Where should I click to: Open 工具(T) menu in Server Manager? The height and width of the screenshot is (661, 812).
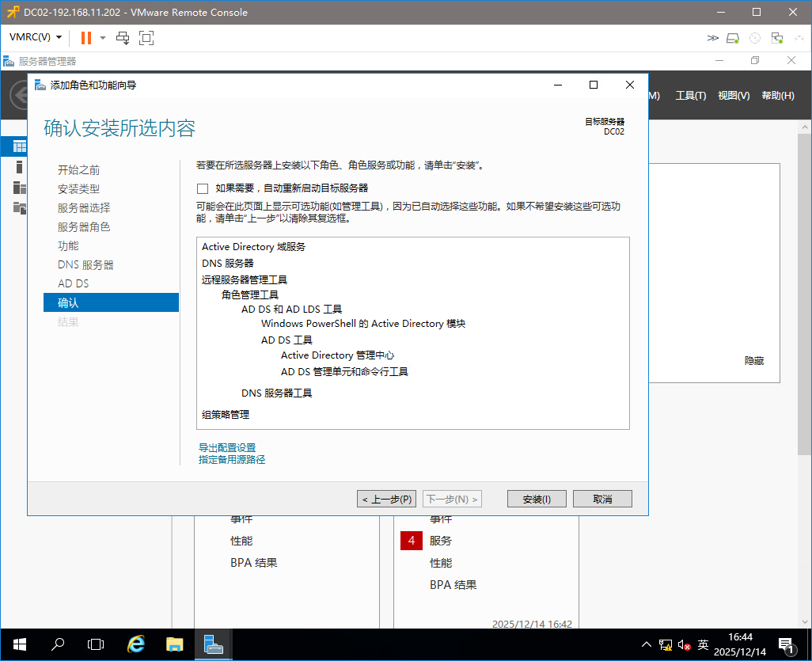pos(691,95)
